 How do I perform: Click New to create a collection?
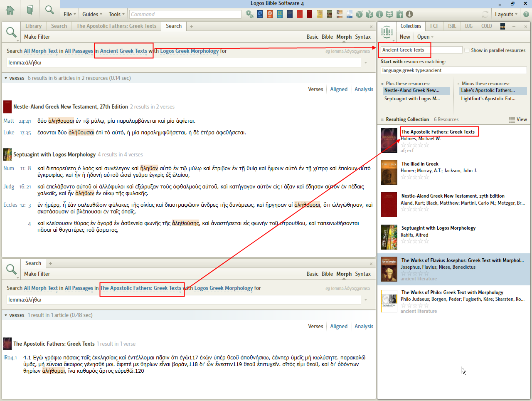coord(405,37)
